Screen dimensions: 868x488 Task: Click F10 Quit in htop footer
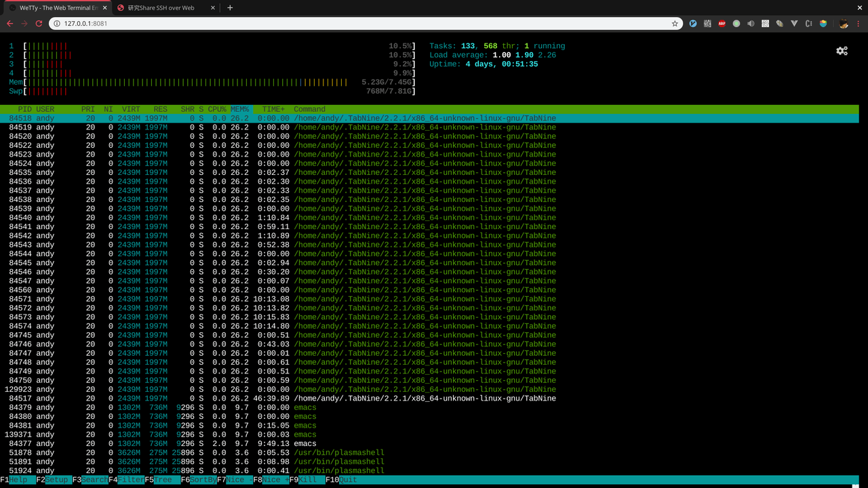coord(341,480)
